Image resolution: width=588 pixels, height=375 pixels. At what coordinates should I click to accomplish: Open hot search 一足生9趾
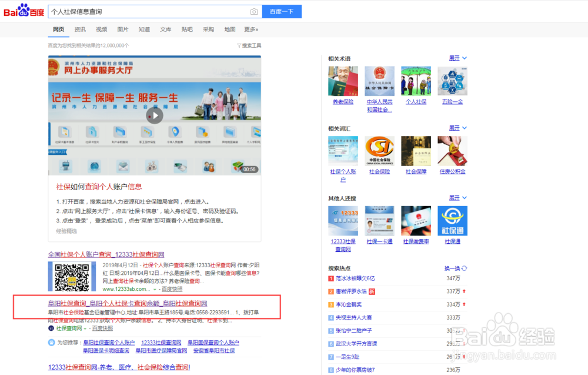[348, 357]
